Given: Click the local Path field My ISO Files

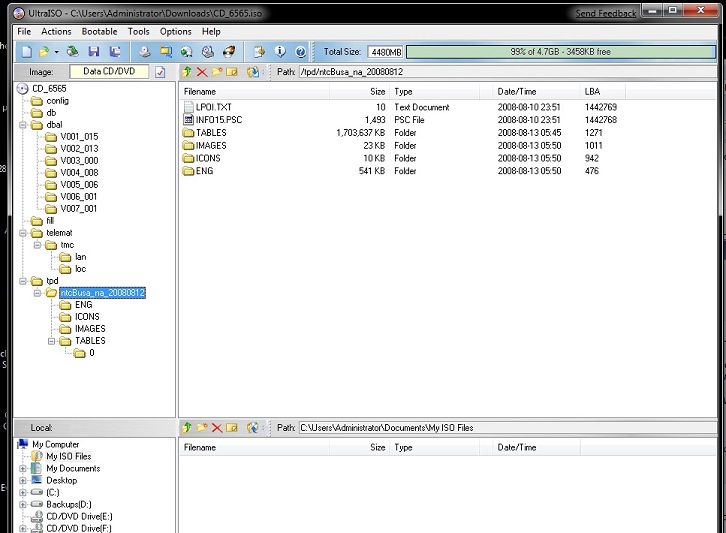Looking at the screenshot, I should (x=507, y=428).
